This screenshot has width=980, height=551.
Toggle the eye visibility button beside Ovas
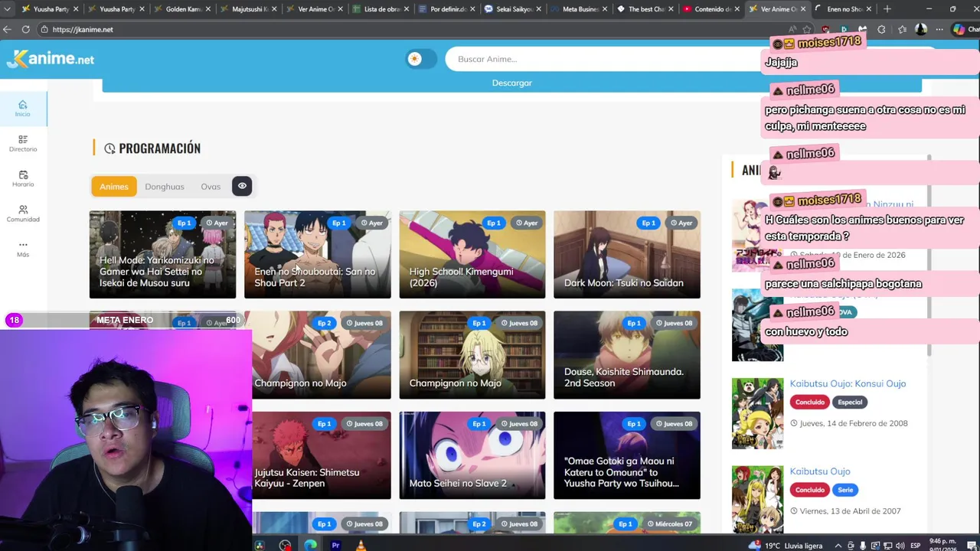(x=242, y=186)
